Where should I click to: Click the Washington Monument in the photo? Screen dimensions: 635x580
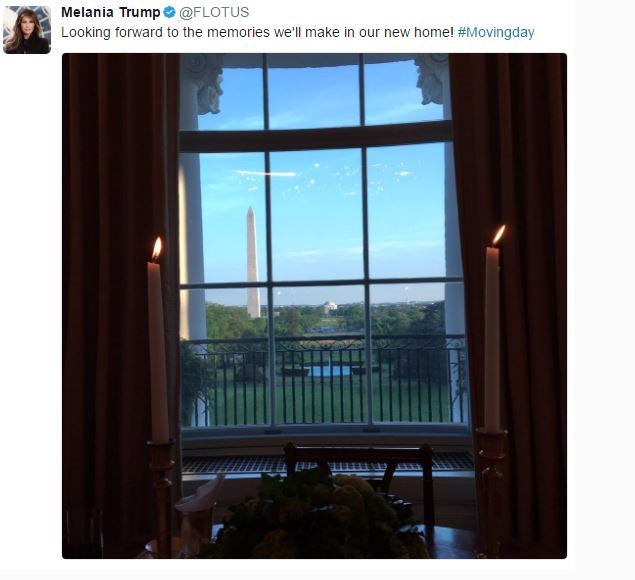coord(253,262)
